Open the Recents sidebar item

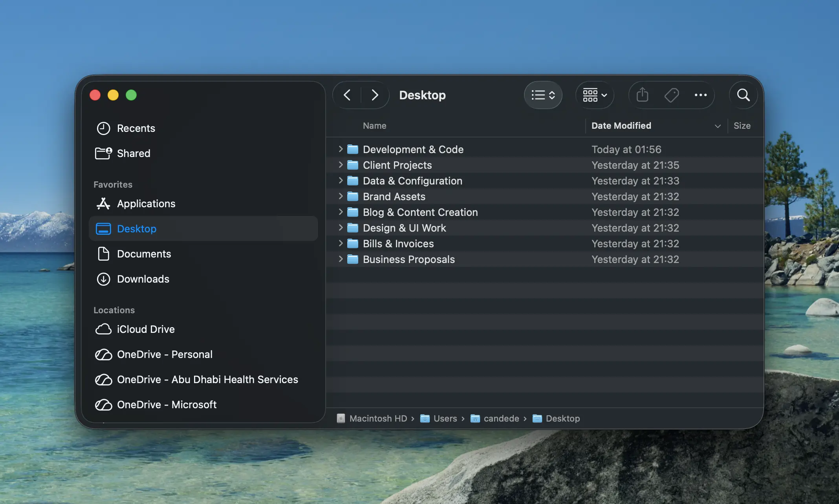(x=136, y=128)
